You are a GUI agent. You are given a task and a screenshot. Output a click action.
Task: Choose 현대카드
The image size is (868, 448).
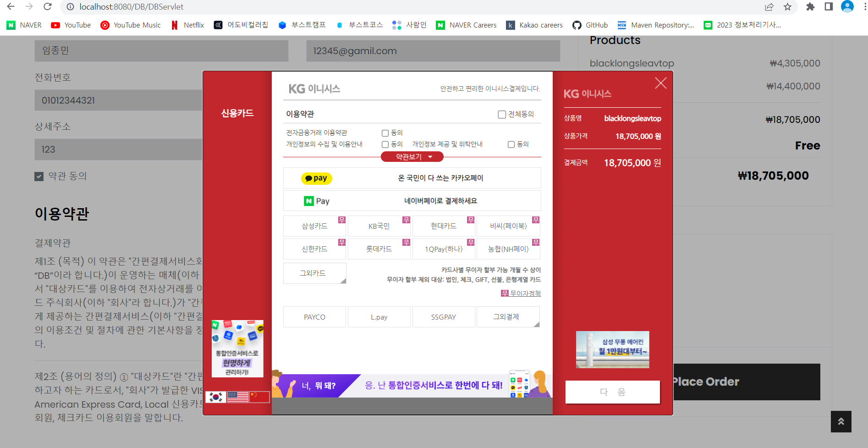444,226
